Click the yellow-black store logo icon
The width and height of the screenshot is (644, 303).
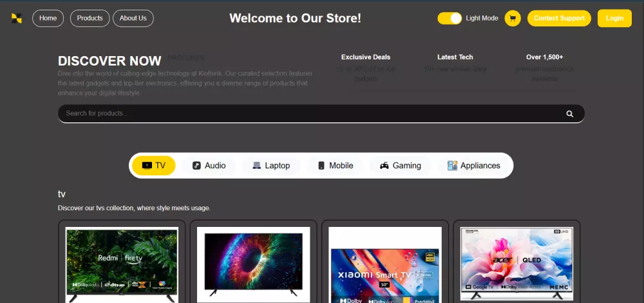point(17,18)
